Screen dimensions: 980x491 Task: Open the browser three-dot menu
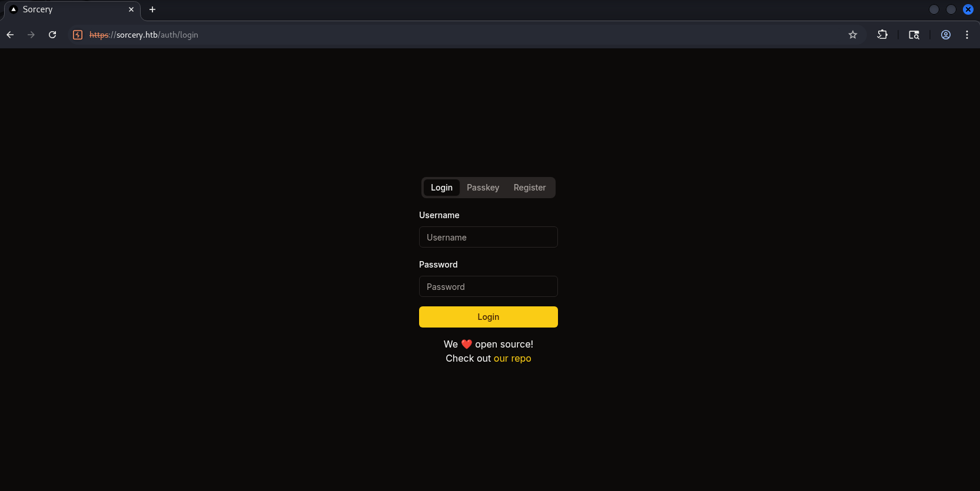967,35
